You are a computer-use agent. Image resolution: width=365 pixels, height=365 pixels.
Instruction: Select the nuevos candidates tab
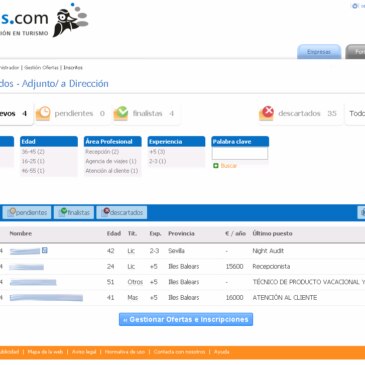coord(15,114)
